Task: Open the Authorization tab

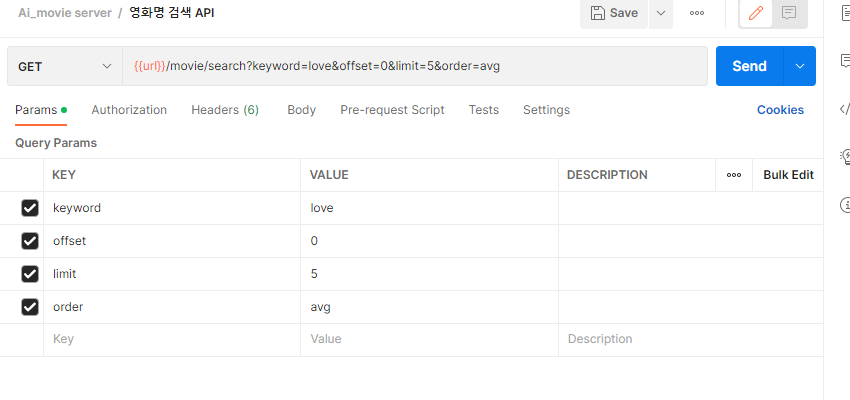Action: click(x=129, y=110)
